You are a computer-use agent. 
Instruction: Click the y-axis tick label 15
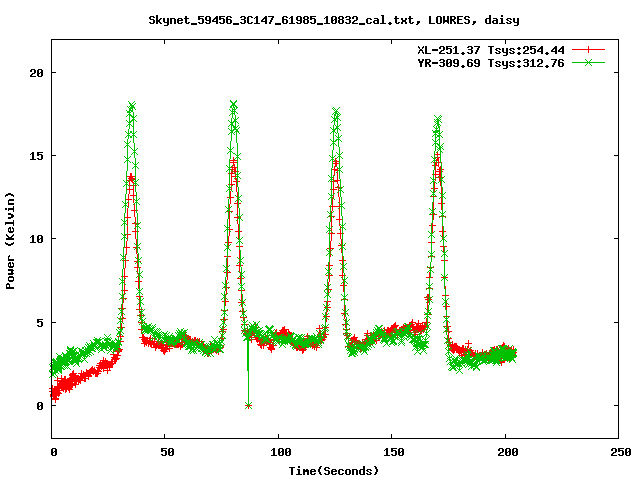coord(36,156)
